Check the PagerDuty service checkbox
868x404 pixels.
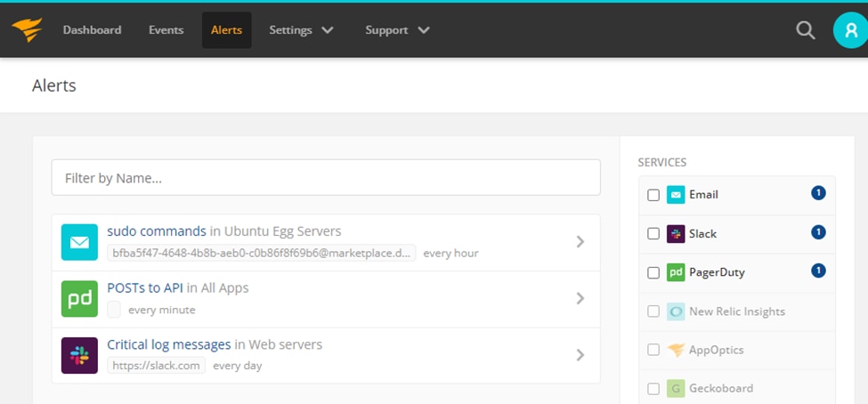(x=653, y=273)
